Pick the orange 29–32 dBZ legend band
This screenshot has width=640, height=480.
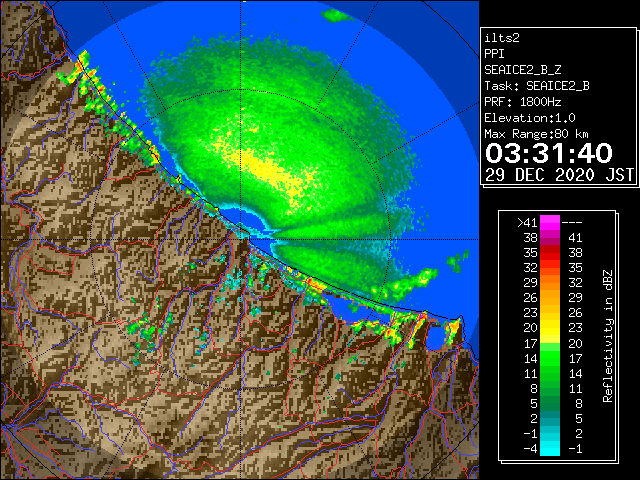pos(550,283)
